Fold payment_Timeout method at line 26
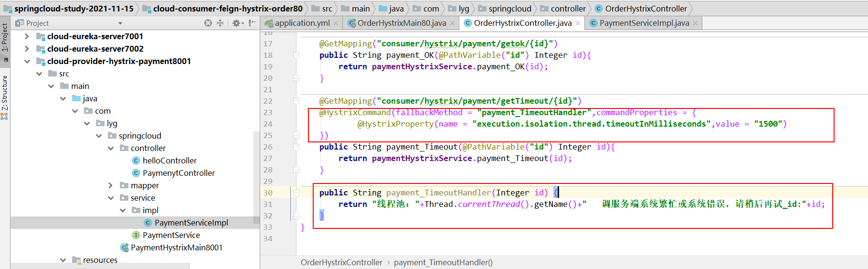Viewport: 868px width, 269px height. pos(296,147)
